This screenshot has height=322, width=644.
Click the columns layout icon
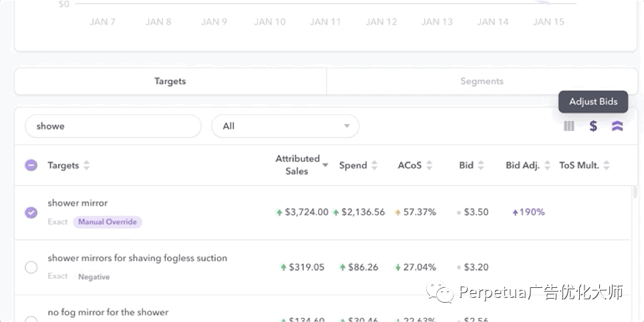click(x=569, y=126)
